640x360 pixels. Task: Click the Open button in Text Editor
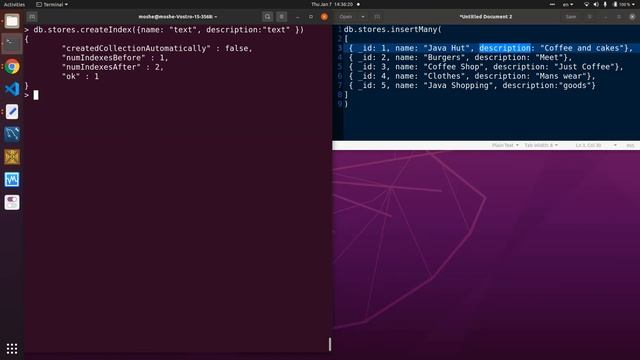point(346,17)
